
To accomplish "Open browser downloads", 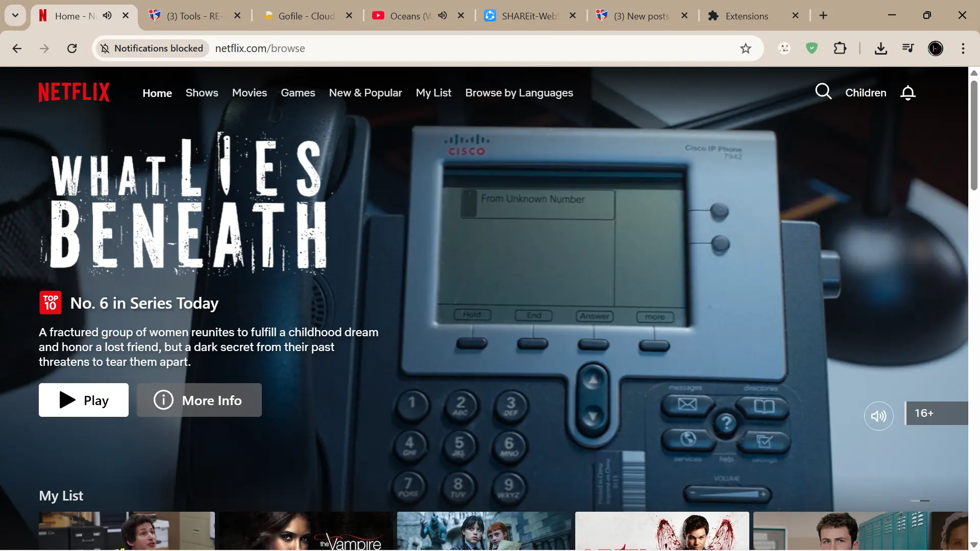I will [x=880, y=48].
